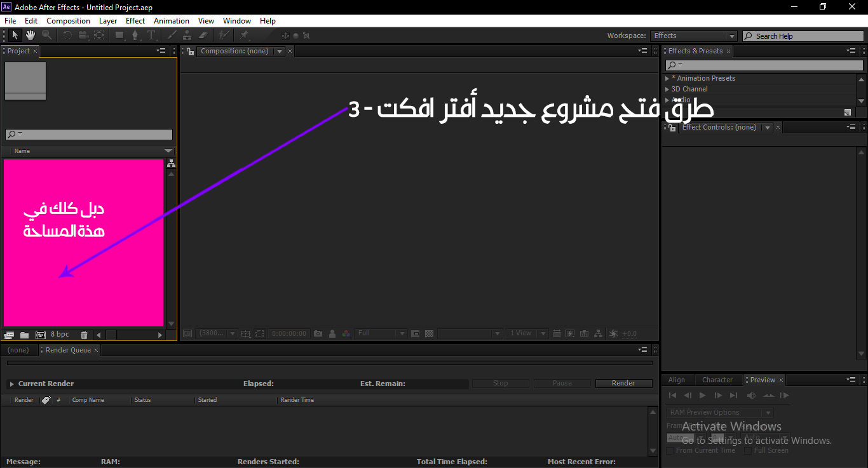This screenshot has height=468, width=868.
Task: Open the File menu
Action: tap(10, 21)
